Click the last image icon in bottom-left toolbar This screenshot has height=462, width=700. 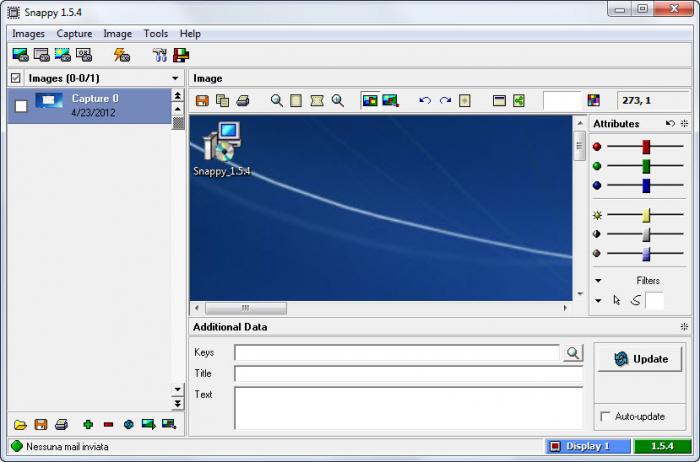click(x=169, y=424)
